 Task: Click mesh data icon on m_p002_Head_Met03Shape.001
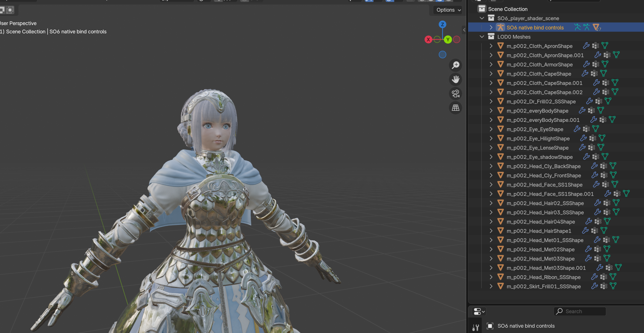pos(619,268)
